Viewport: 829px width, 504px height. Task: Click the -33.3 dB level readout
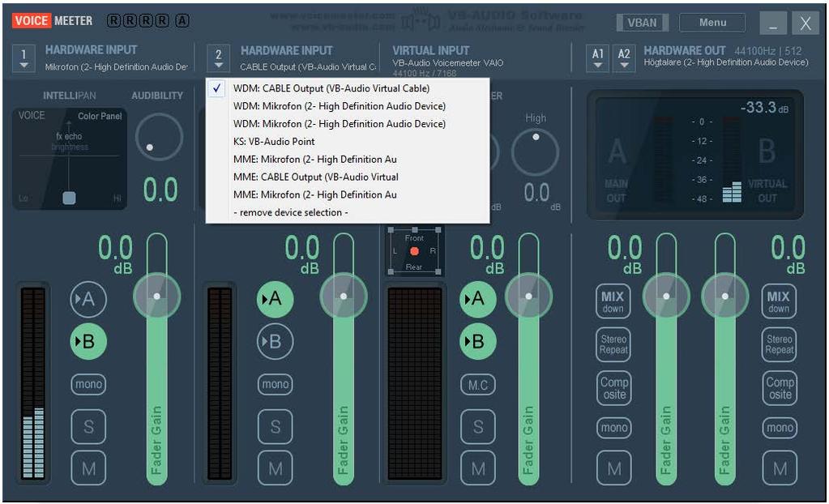764,108
